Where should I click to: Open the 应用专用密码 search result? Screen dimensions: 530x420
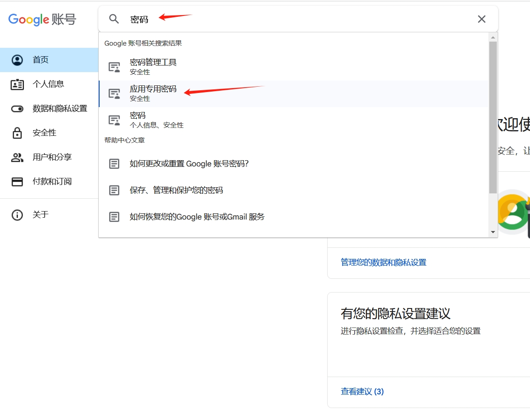(294, 93)
